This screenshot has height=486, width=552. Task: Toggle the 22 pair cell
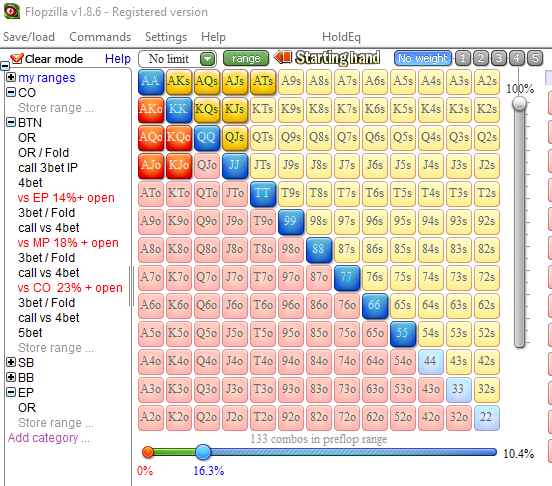tap(487, 417)
